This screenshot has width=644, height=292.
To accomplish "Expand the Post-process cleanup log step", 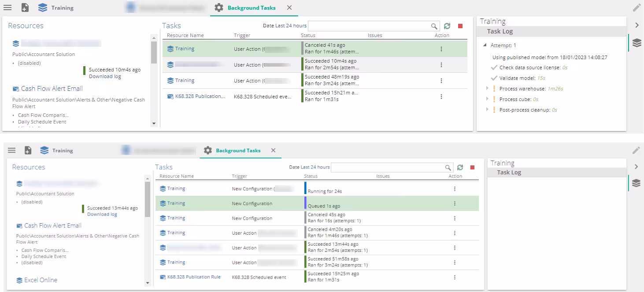I will coord(487,109).
